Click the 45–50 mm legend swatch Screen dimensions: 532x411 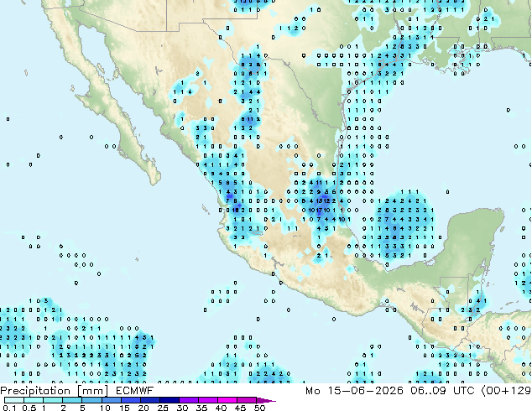[247, 400]
